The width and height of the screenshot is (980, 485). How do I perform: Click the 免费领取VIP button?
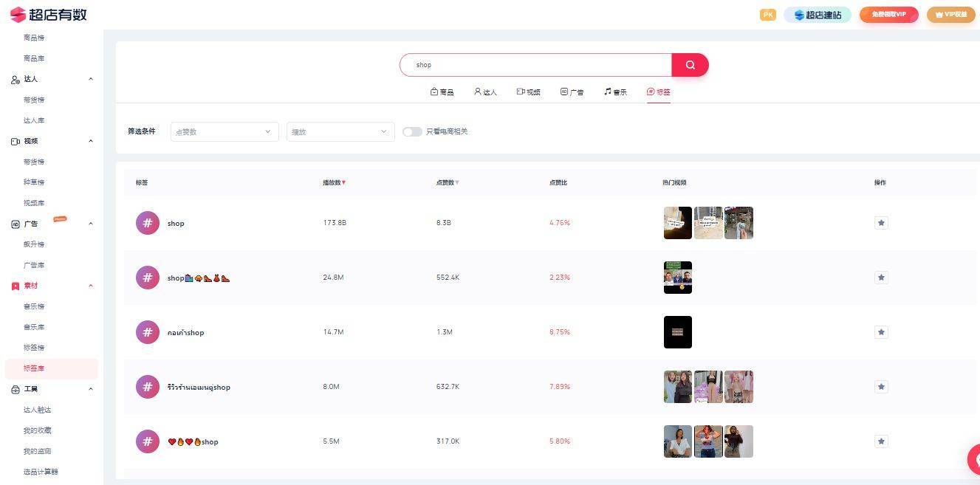[x=888, y=14]
